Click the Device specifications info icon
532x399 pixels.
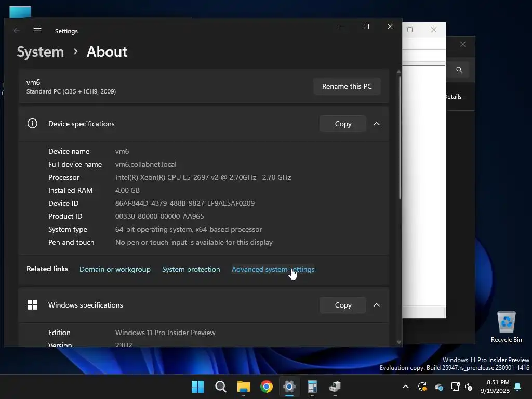[32, 124]
